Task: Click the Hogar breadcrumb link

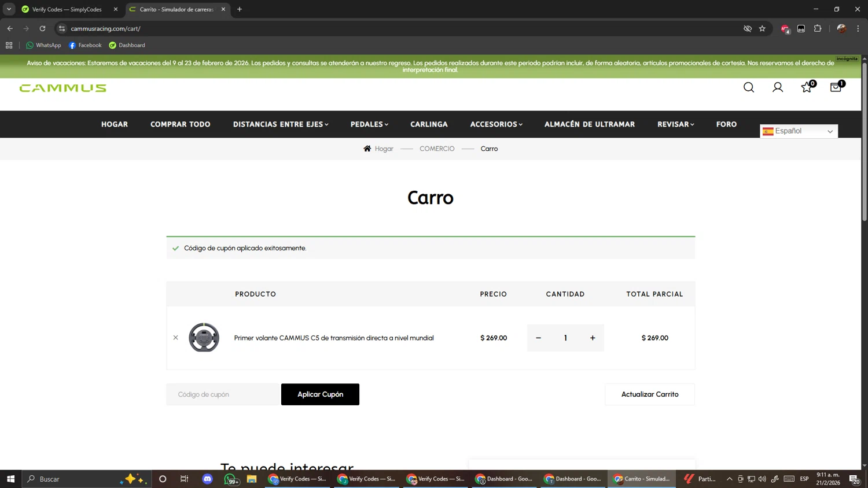Action: (x=384, y=149)
